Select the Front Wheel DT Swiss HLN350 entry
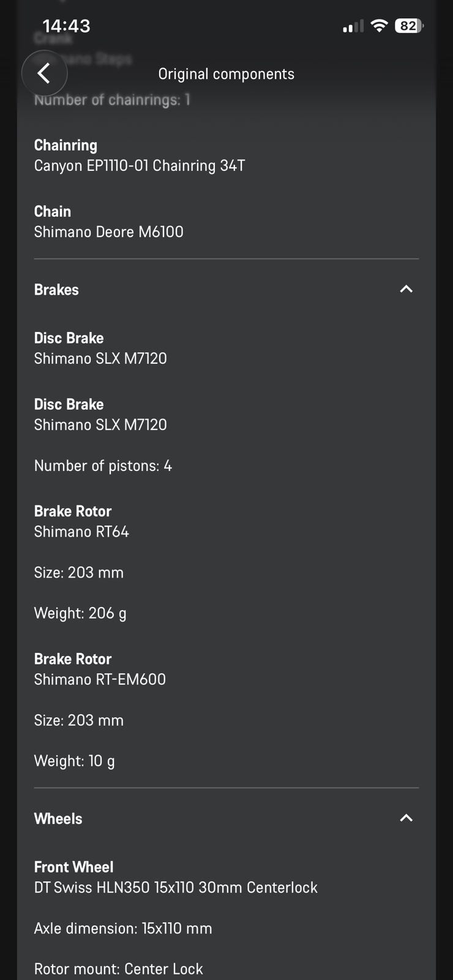This screenshot has height=980, width=453. point(176,878)
